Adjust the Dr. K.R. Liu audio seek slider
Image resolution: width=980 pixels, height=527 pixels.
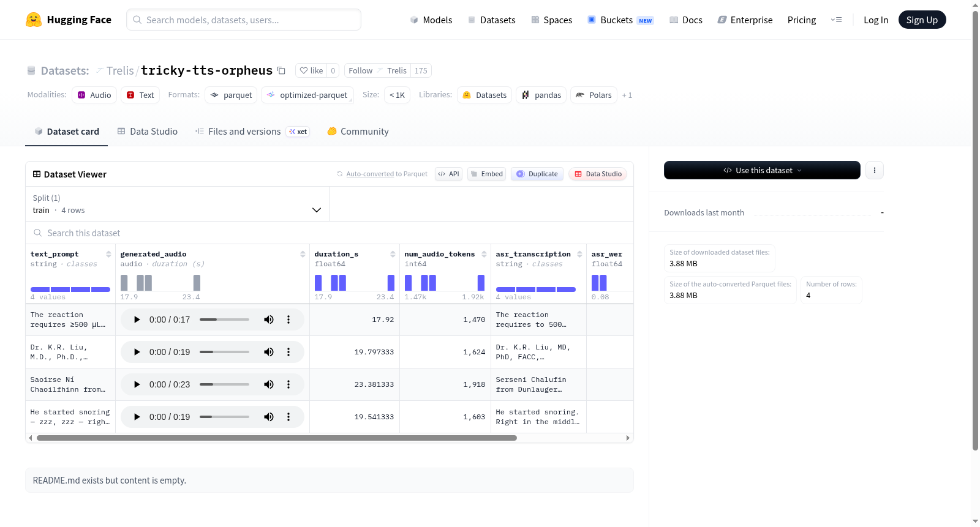coord(224,352)
